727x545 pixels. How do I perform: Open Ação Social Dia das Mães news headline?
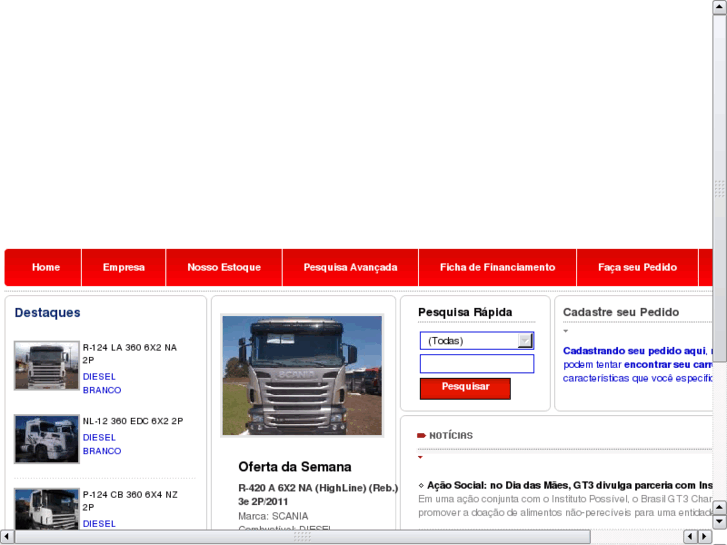569,485
